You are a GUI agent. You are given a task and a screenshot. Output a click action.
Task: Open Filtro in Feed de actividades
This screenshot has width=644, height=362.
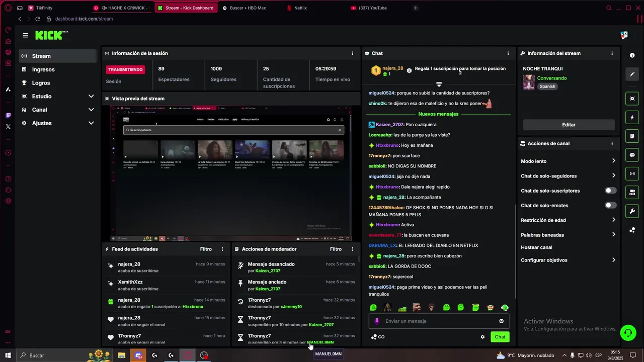206,249
